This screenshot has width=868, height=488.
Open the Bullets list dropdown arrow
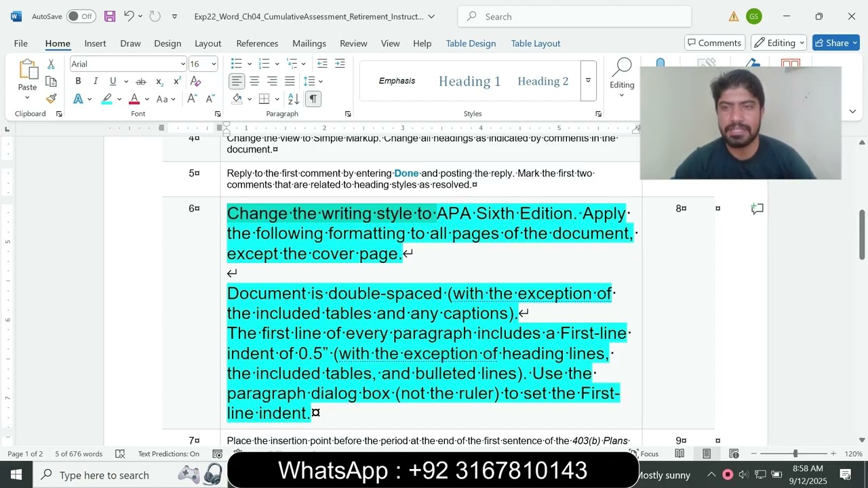tap(249, 64)
